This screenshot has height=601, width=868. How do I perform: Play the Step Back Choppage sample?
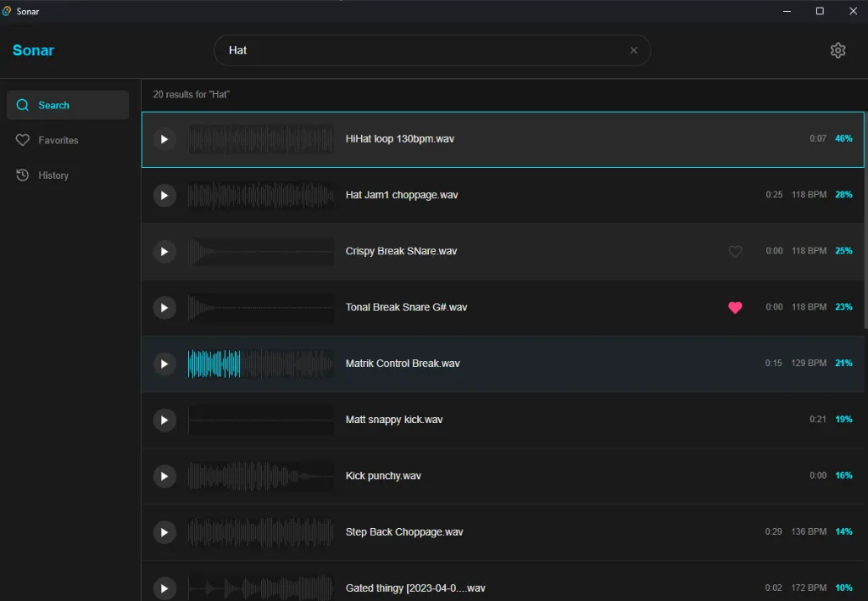pyautogui.click(x=164, y=532)
